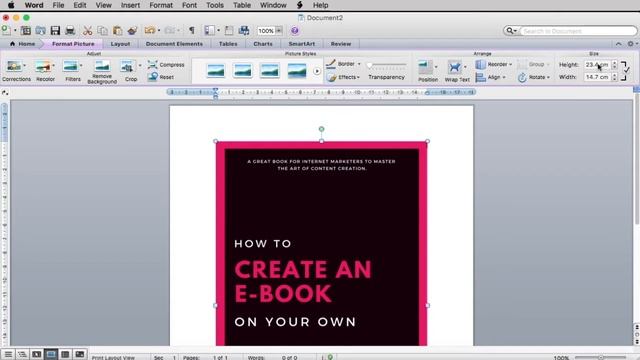Click the Copy icon
Viewport: 640px width, 360px height.
coord(102,30)
